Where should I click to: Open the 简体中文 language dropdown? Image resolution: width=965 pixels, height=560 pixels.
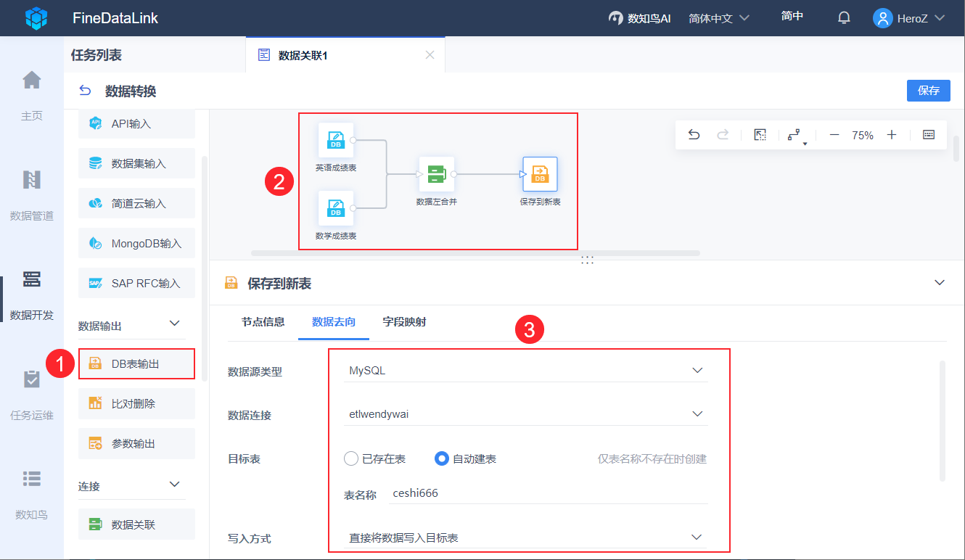tap(719, 18)
